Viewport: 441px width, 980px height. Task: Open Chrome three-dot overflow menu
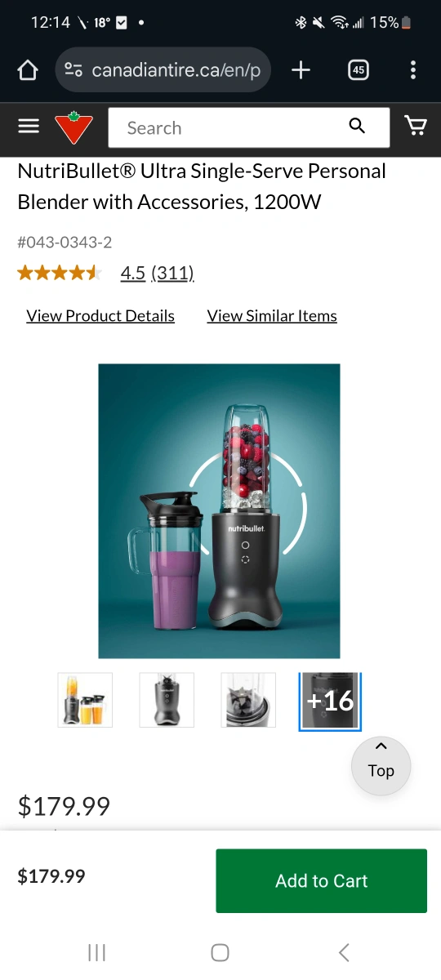point(413,70)
